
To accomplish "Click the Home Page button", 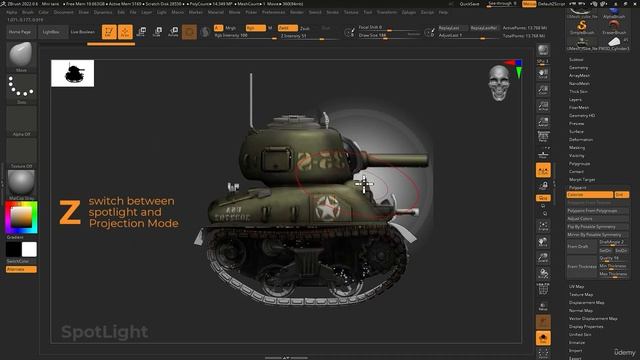I will tap(20, 32).
